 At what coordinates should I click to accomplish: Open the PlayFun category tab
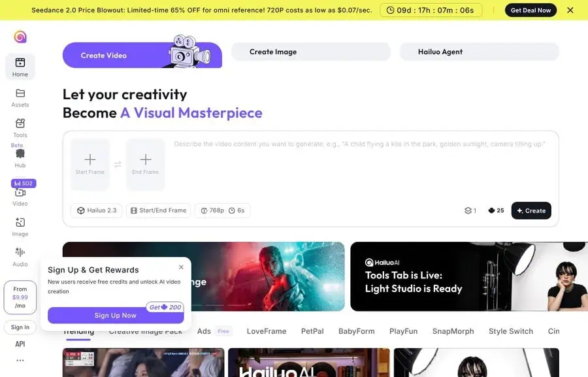[404, 331]
